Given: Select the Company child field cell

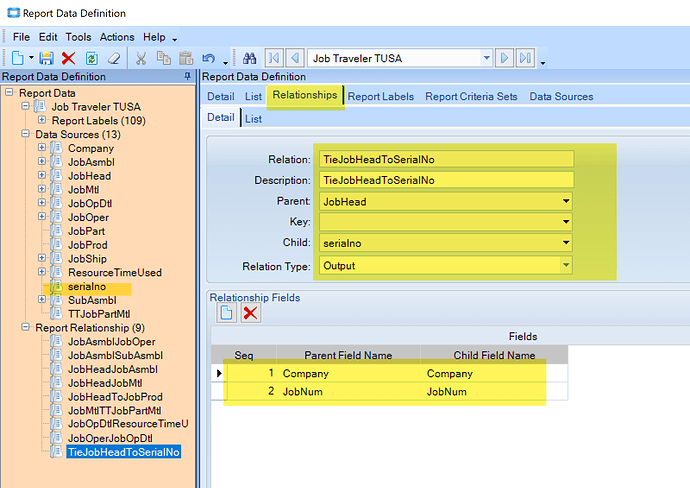Looking at the screenshot, I should pyautogui.click(x=495, y=374).
